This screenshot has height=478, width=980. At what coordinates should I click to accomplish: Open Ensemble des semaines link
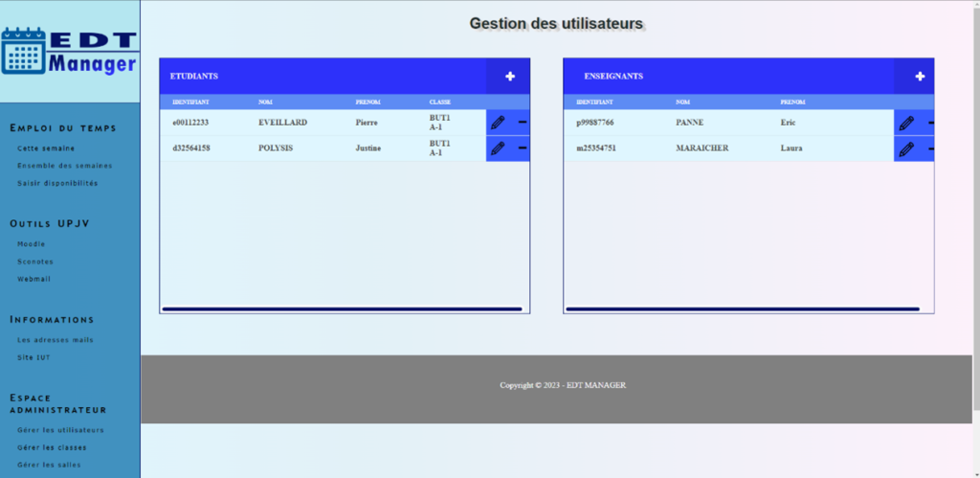(x=65, y=166)
